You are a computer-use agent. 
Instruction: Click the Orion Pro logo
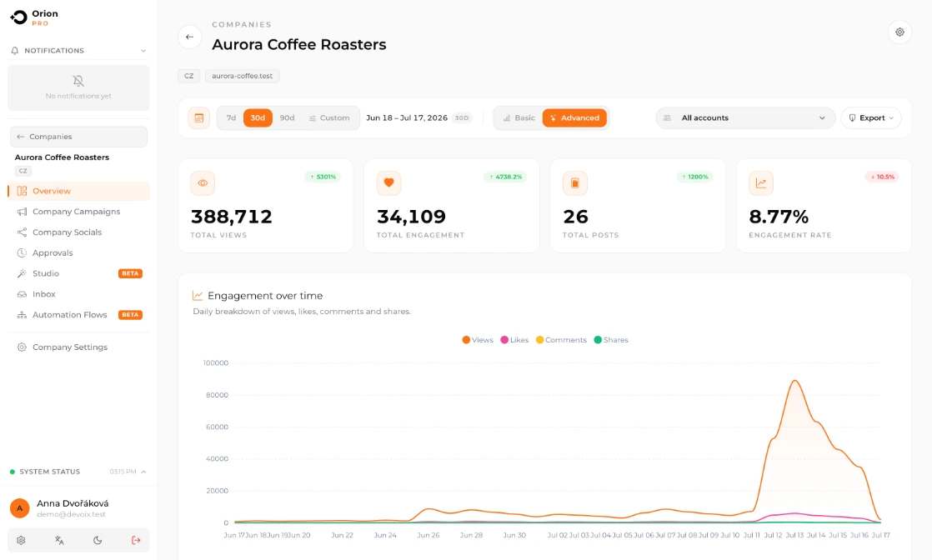pos(34,17)
